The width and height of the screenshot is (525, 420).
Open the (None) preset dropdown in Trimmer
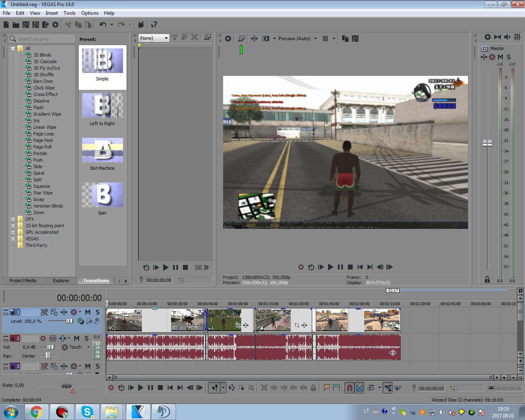(x=154, y=38)
